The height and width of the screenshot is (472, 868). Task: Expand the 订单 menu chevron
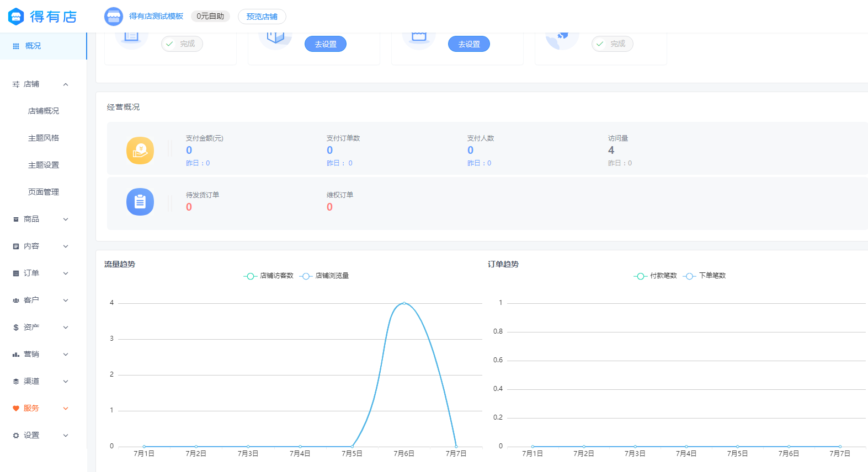(x=66, y=273)
